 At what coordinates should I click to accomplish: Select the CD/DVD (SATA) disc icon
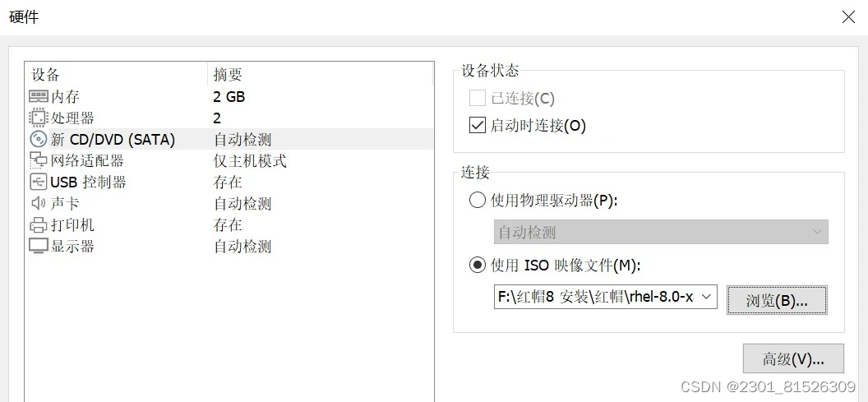pos(38,140)
